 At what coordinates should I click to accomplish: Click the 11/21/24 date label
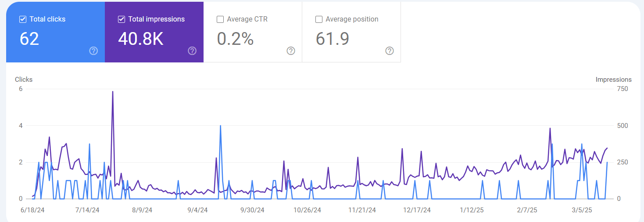362,210
